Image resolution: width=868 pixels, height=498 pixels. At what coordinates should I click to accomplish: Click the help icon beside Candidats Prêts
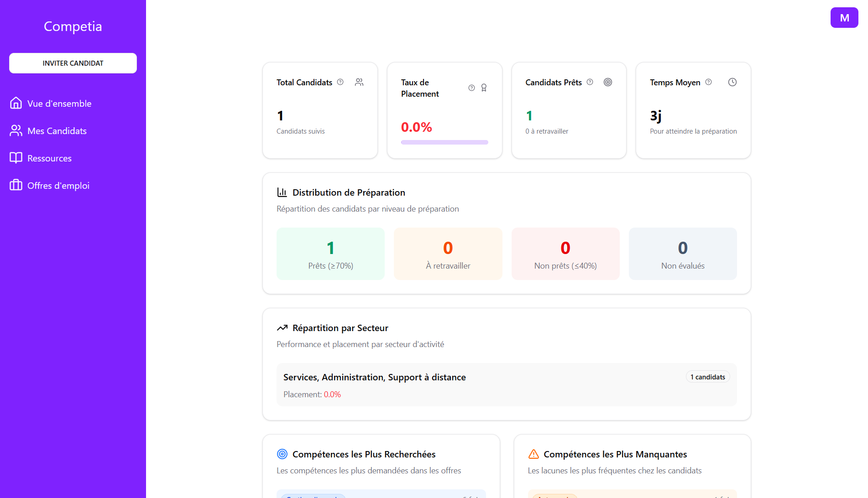click(x=590, y=82)
